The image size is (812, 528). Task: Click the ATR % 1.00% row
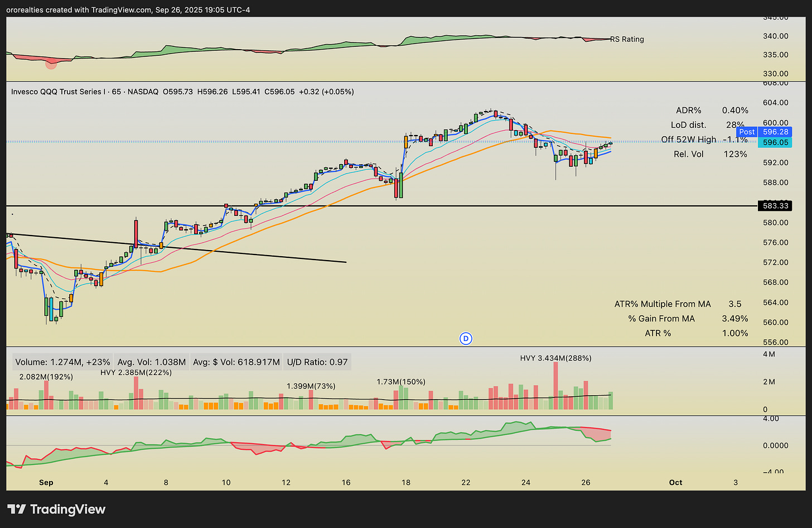697,333
